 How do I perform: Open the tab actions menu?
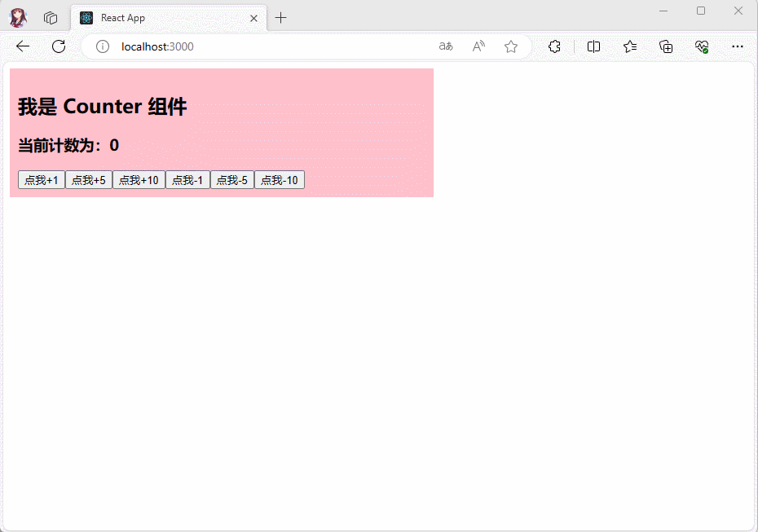tap(51, 18)
